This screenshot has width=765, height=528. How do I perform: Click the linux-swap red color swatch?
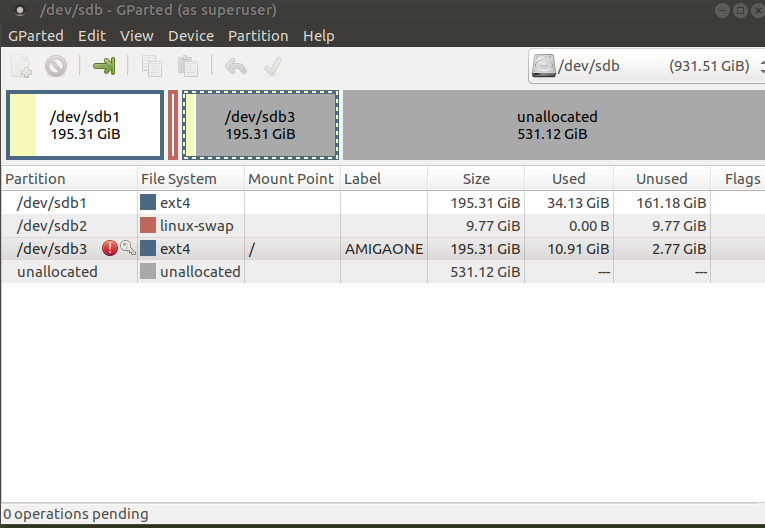pos(148,226)
